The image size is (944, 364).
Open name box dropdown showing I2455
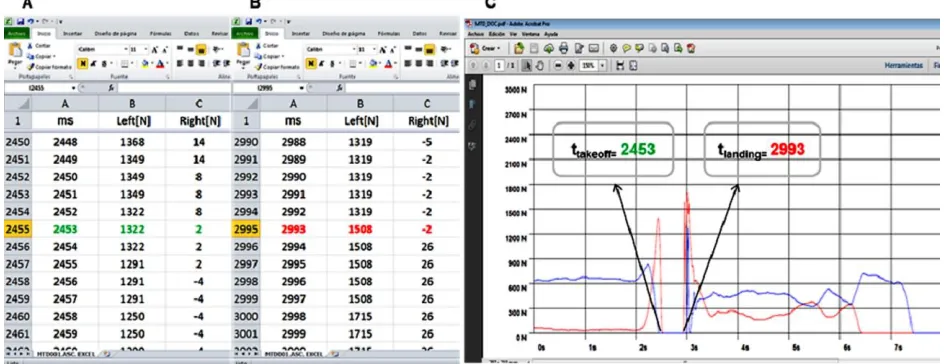(73, 88)
